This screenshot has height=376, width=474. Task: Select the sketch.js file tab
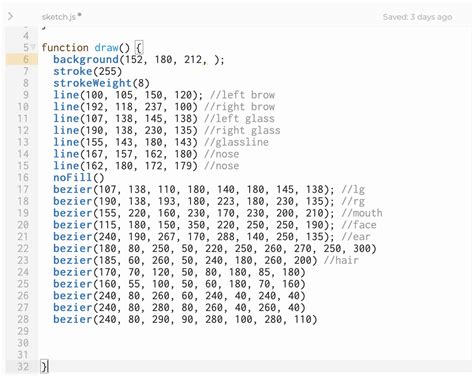point(59,17)
